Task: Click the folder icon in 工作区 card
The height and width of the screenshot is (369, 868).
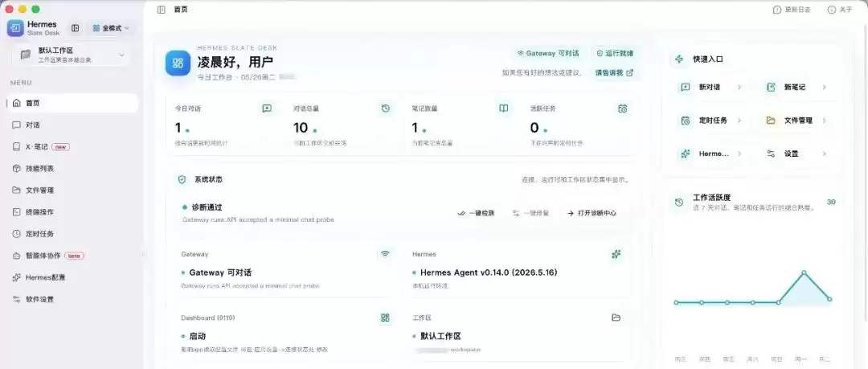Action: (x=616, y=318)
